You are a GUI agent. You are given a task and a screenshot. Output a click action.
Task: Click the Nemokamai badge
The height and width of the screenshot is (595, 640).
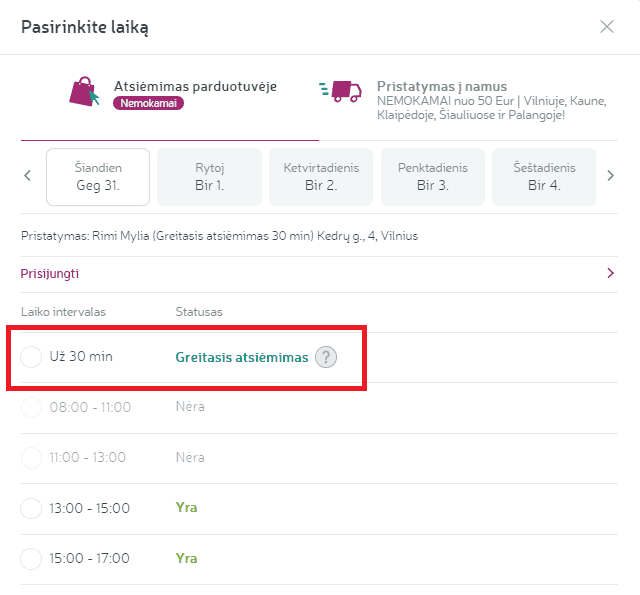point(148,103)
